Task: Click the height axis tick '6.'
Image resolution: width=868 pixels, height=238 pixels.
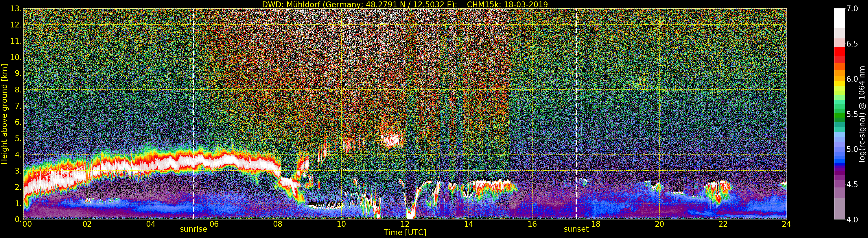Action: 18,122
